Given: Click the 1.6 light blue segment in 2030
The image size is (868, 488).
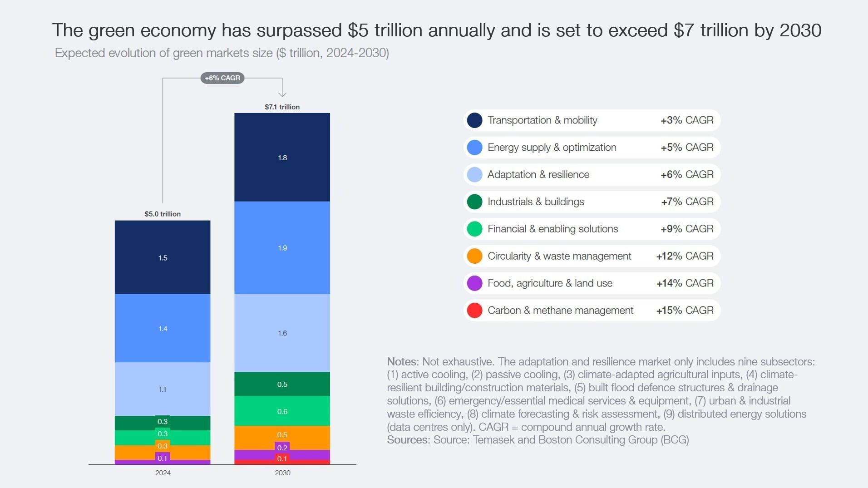Looking at the screenshot, I should [x=282, y=333].
